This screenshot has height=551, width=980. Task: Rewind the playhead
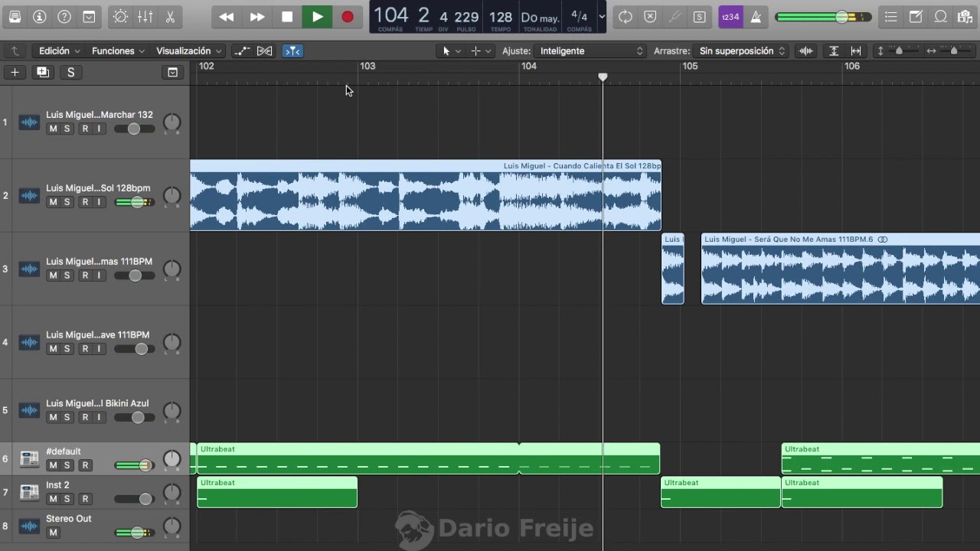pos(226,17)
